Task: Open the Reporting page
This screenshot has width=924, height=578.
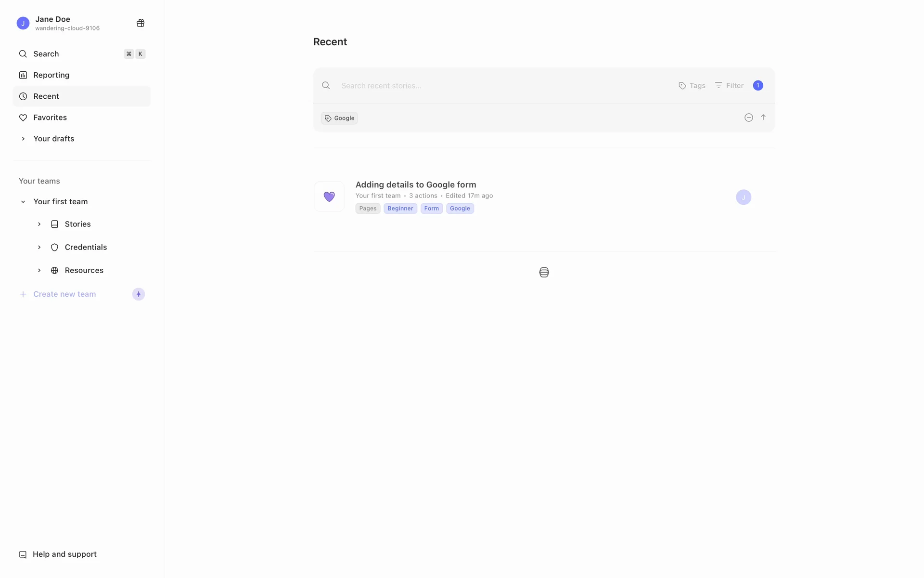Action: (51, 75)
